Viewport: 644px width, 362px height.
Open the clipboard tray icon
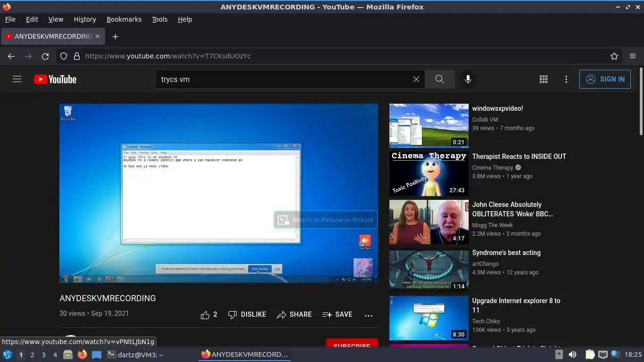click(590, 354)
